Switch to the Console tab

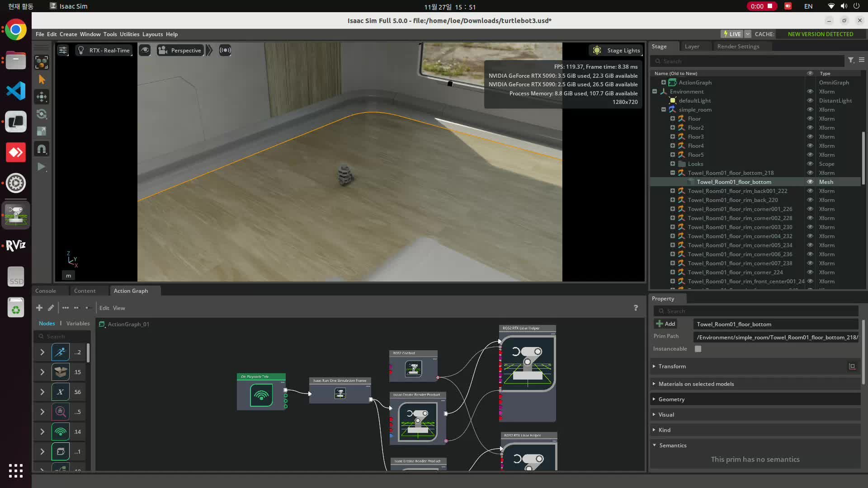[46, 291]
